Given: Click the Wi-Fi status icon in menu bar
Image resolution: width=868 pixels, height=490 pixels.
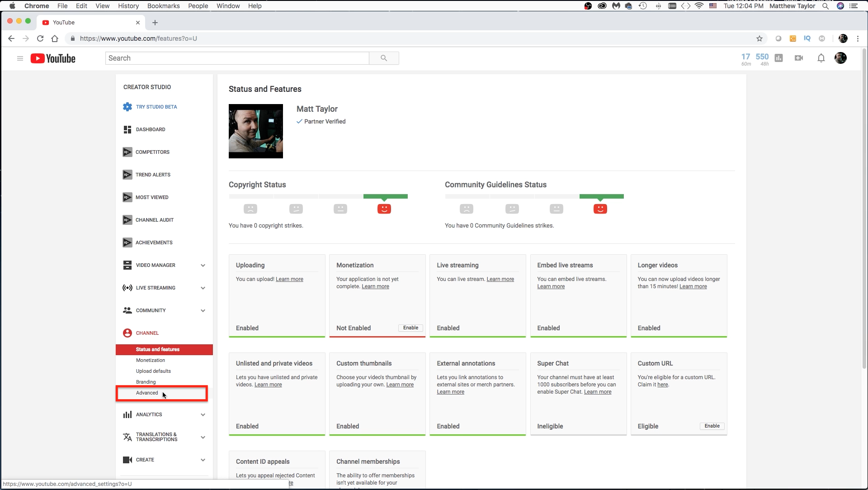Looking at the screenshot, I should (699, 6).
